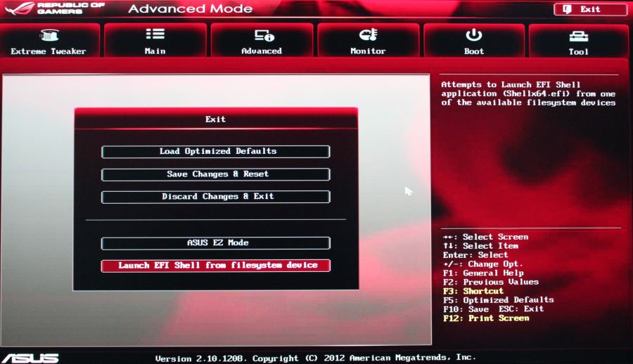Click the 'Enter: Select' hint text
Screen dimensions: 633x364
[475, 255]
